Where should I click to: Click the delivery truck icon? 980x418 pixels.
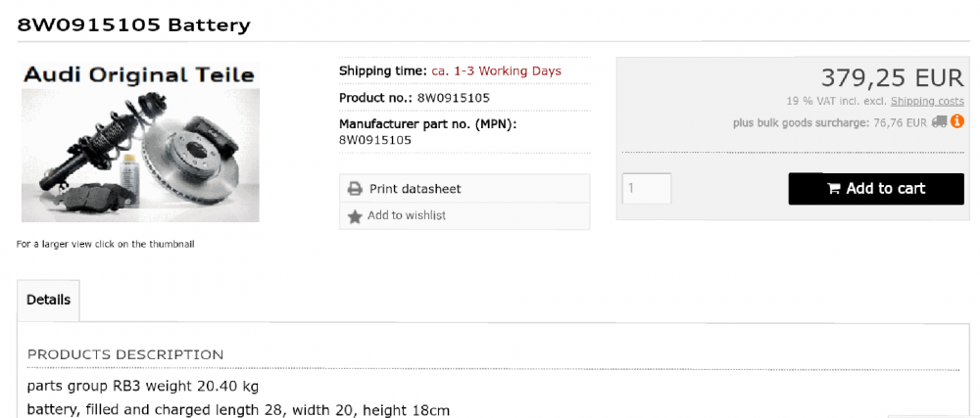click(x=939, y=122)
